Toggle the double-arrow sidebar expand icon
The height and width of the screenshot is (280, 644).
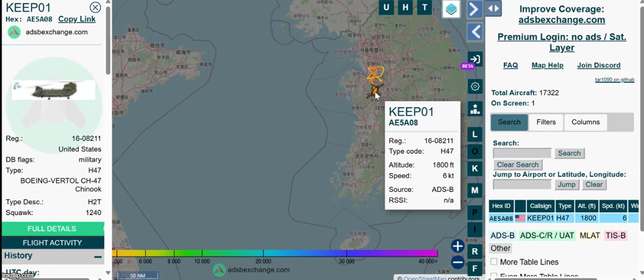tap(493, 8)
